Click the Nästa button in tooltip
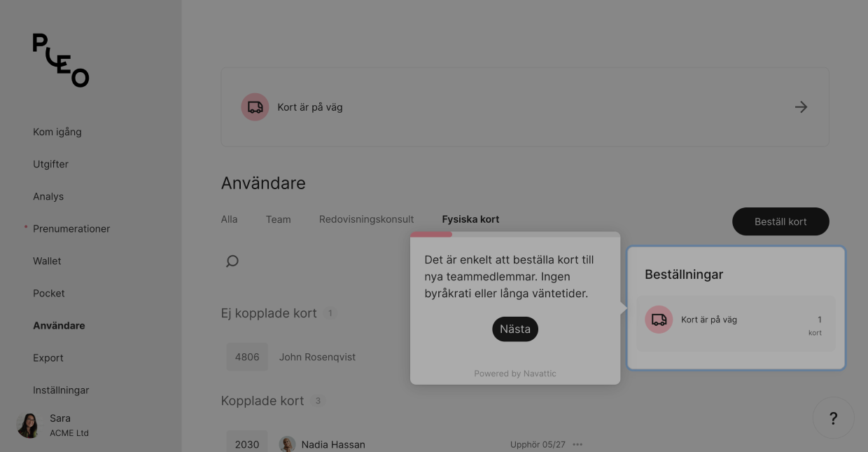 click(x=515, y=329)
